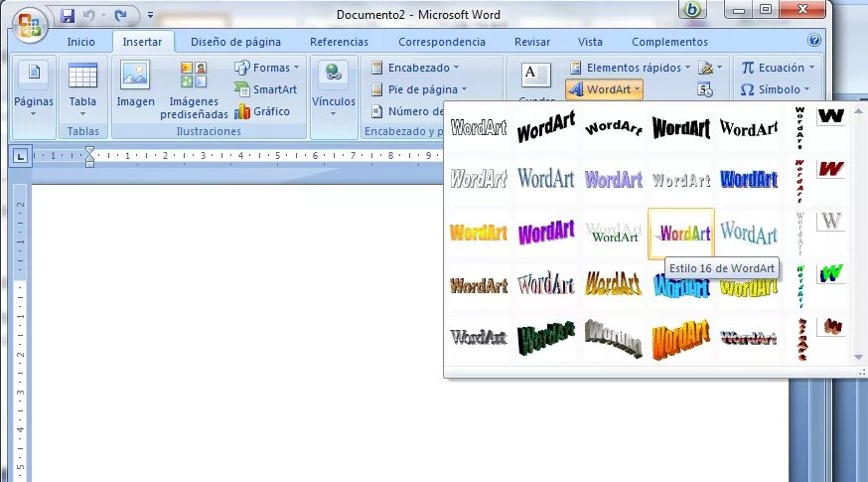Select the orange-yellow gradient WordArt style
The image size is (868, 482).
(x=479, y=233)
